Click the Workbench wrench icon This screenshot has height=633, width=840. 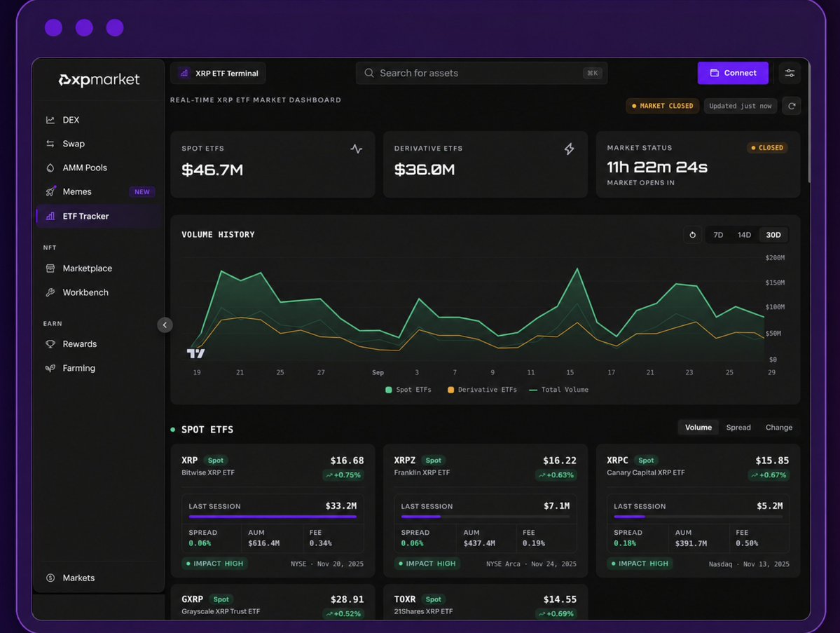coord(50,292)
